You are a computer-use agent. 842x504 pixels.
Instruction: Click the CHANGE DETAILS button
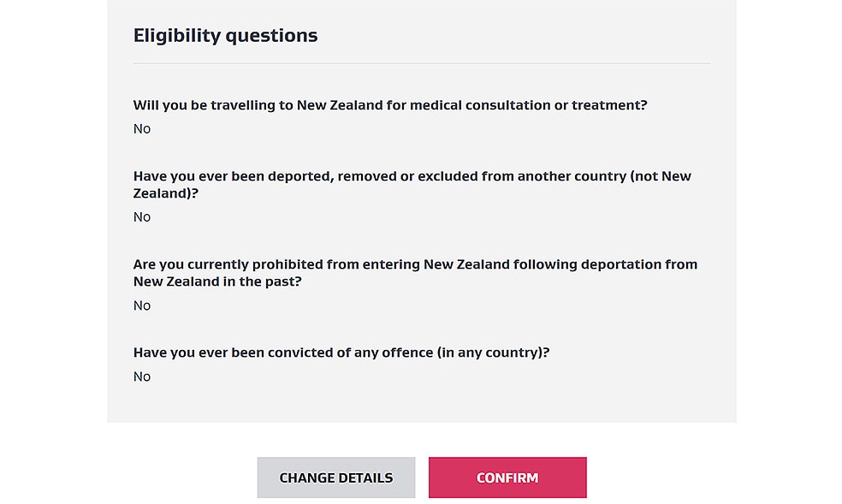coord(336,477)
